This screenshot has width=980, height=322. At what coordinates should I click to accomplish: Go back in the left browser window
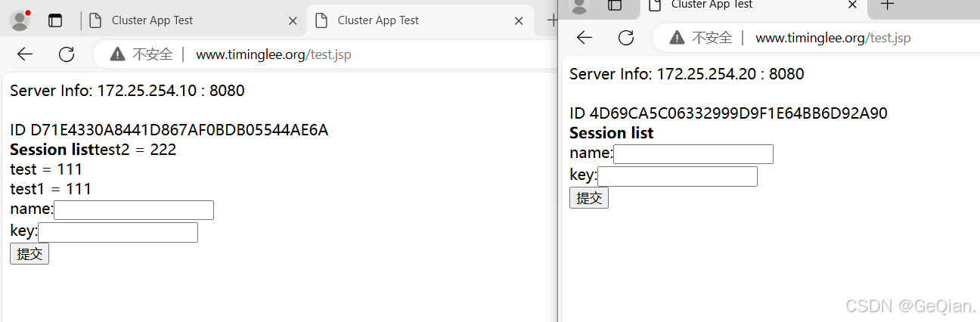coord(26,54)
